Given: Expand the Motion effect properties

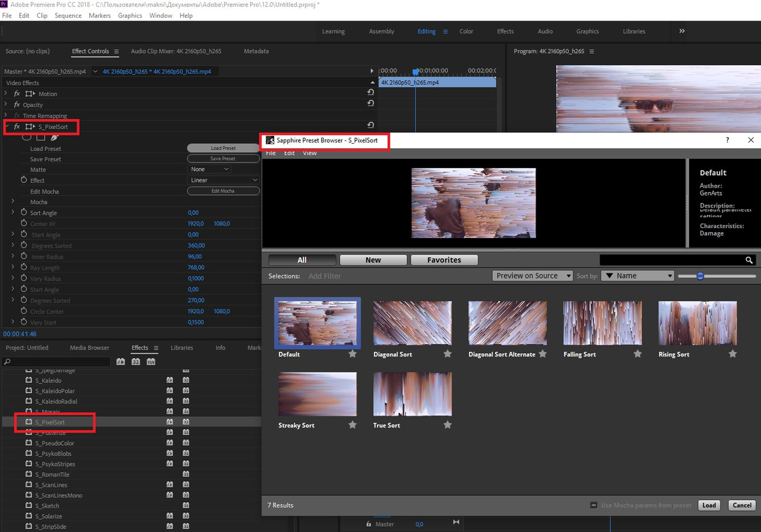Looking at the screenshot, I should tap(6, 93).
